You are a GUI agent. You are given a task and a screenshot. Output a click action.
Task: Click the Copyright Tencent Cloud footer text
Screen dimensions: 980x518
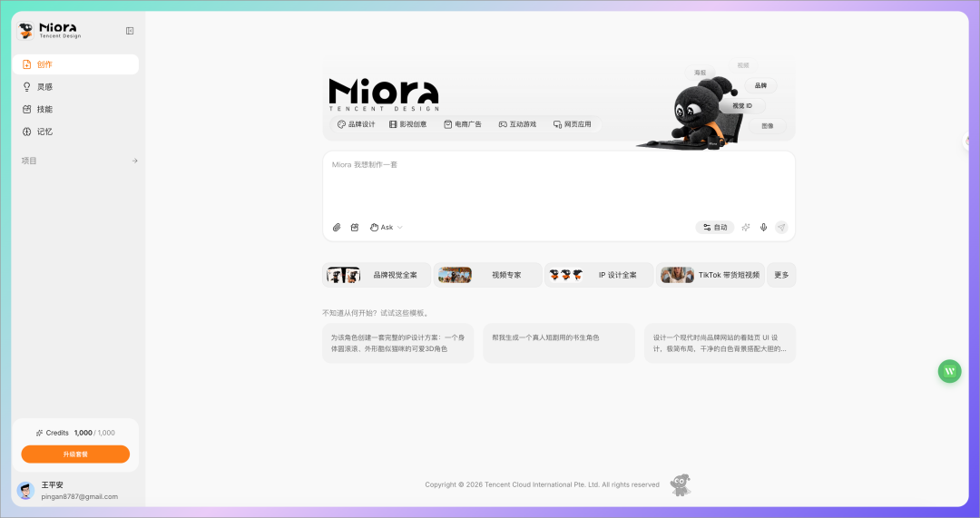(542, 484)
